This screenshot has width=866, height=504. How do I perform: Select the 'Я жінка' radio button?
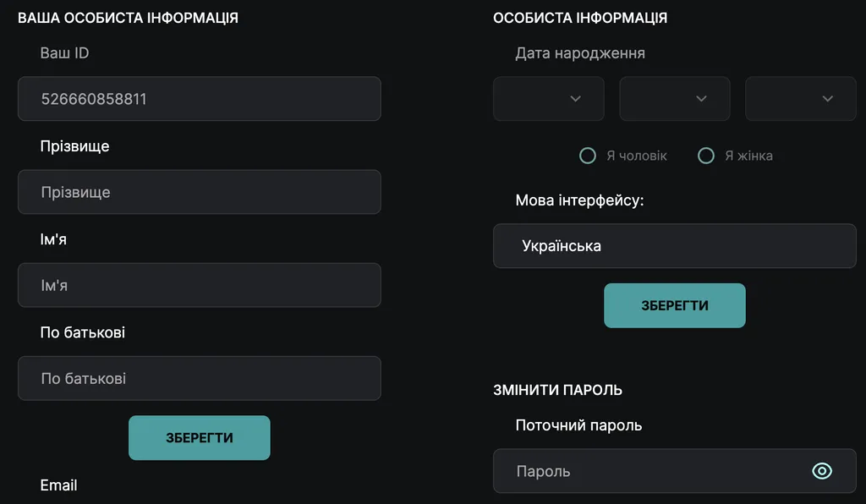click(706, 156)
